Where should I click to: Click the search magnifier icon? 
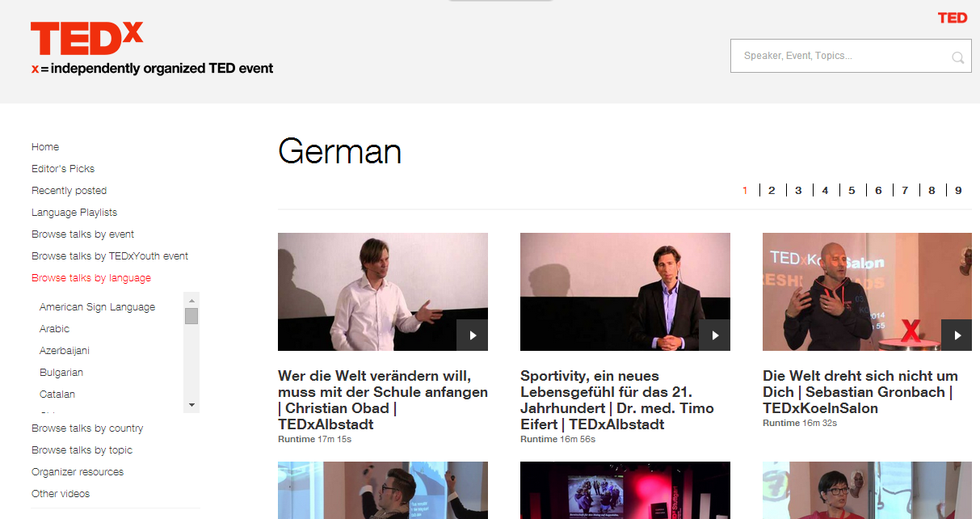coord(957,57)
